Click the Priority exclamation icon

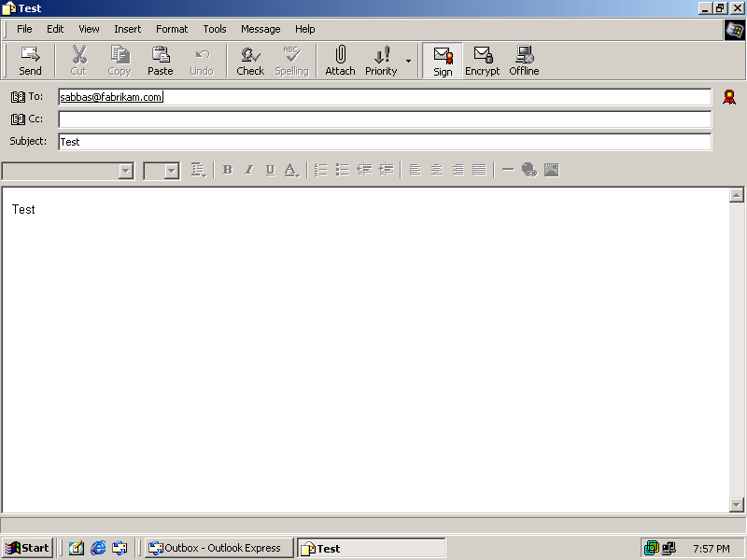click(381, 55)
